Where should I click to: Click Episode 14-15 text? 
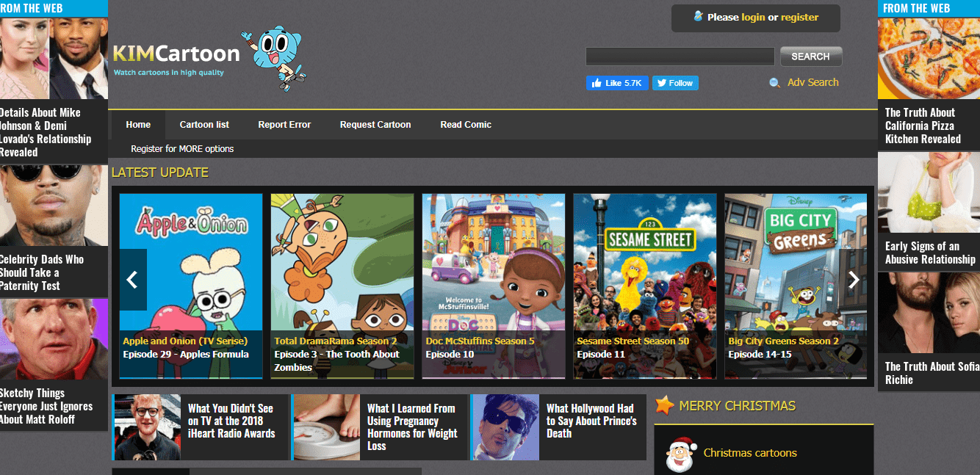coord(760,354)
